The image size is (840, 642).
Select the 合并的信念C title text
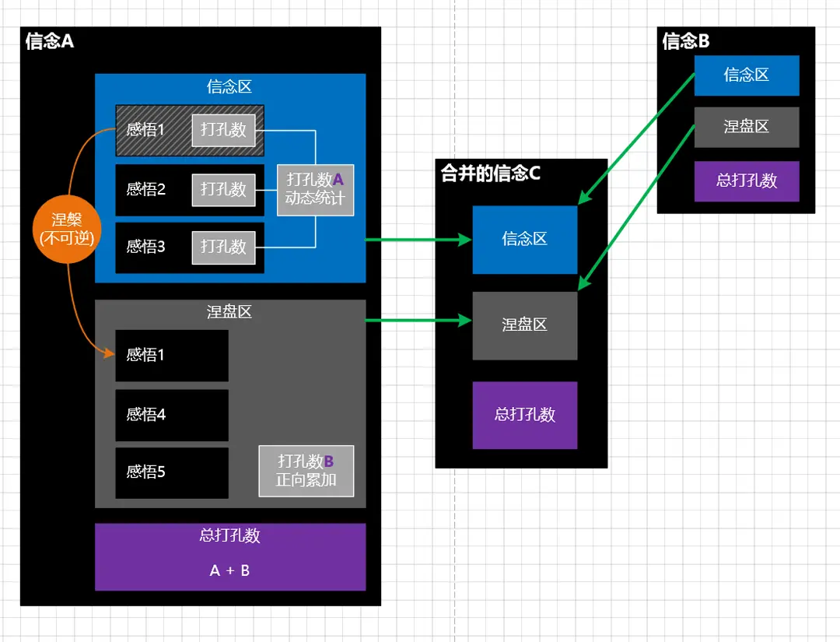[490, 174]
